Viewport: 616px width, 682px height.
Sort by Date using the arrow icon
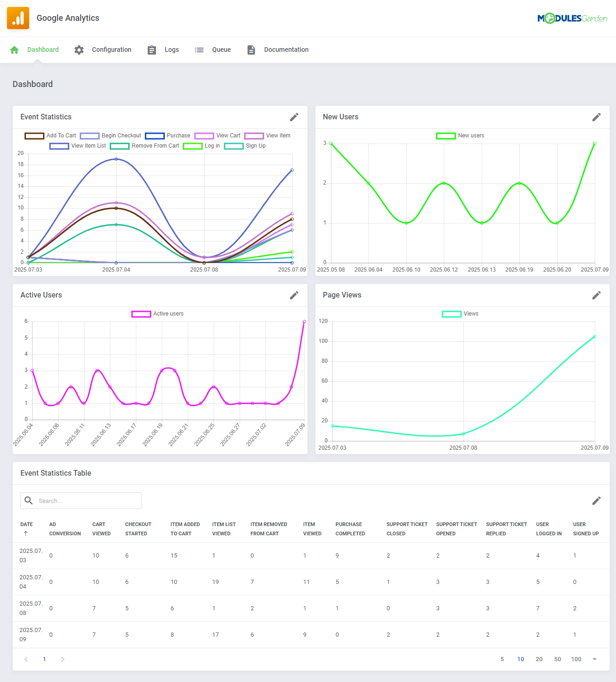click(25, 533)
